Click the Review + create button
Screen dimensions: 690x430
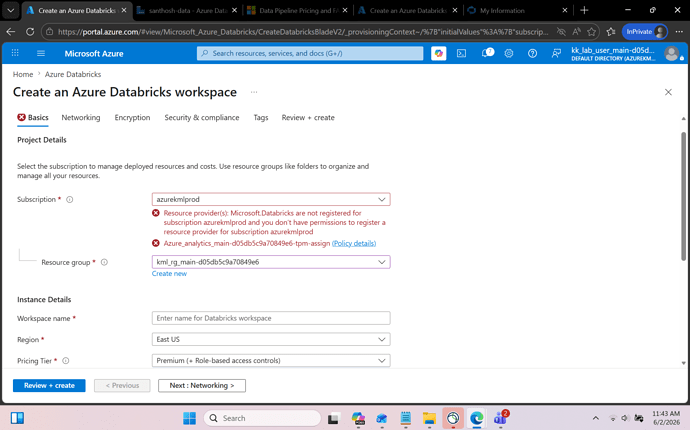(x=49, y=386)
